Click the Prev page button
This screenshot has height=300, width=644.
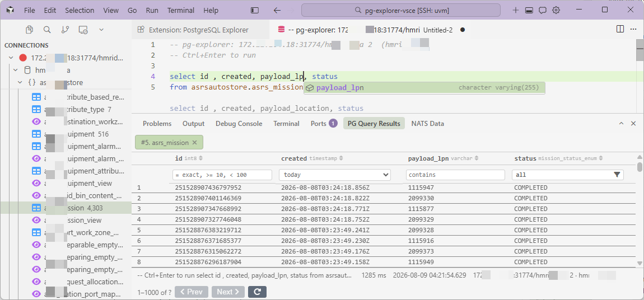[x=192, y=292]
